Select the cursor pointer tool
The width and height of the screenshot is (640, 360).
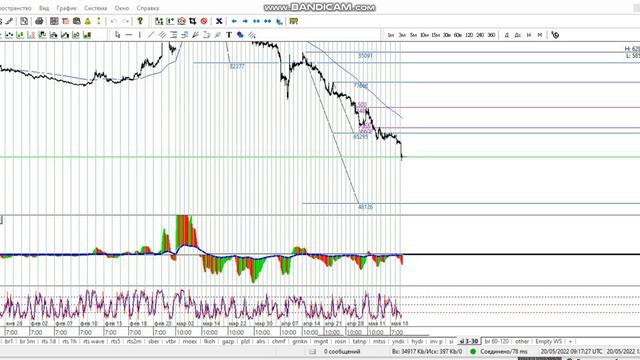(118, 35)
